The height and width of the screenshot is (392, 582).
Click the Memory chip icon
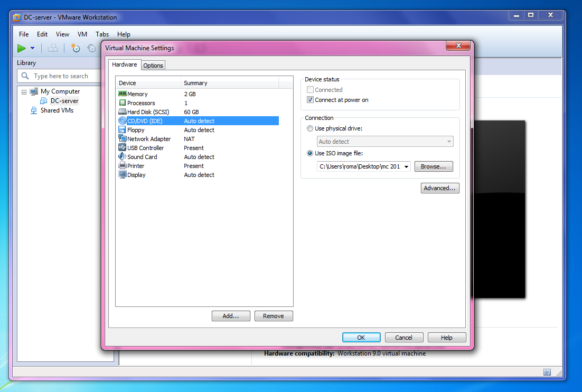point(123,94)
